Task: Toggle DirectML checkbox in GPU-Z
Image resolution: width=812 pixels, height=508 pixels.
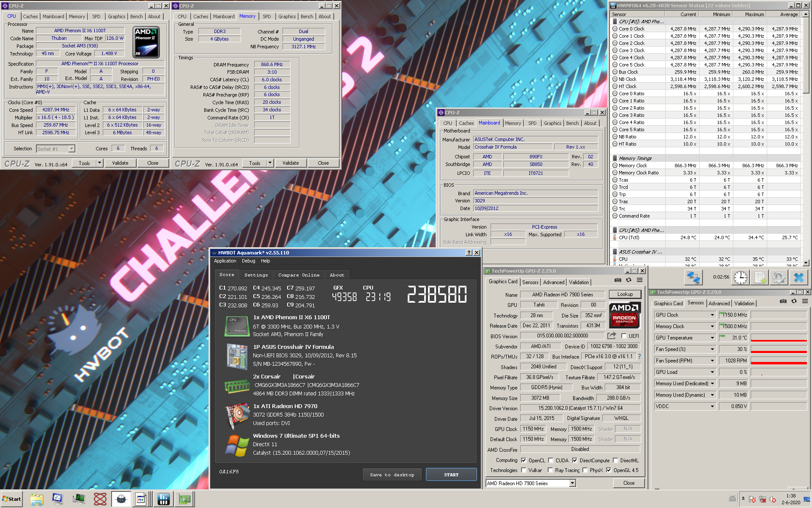Action: pyautogui.click(x=615, y=461)
